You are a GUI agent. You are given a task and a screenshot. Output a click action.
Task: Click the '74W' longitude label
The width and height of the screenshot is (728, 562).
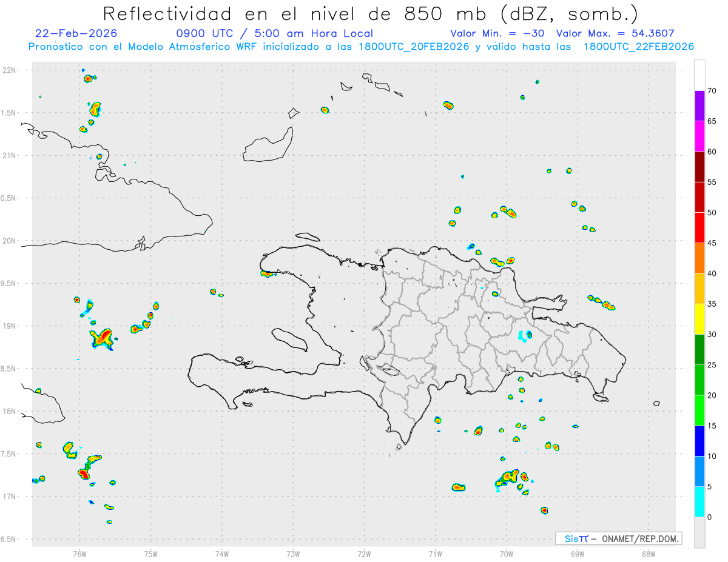pyautogui.click(x=222, y=554)
